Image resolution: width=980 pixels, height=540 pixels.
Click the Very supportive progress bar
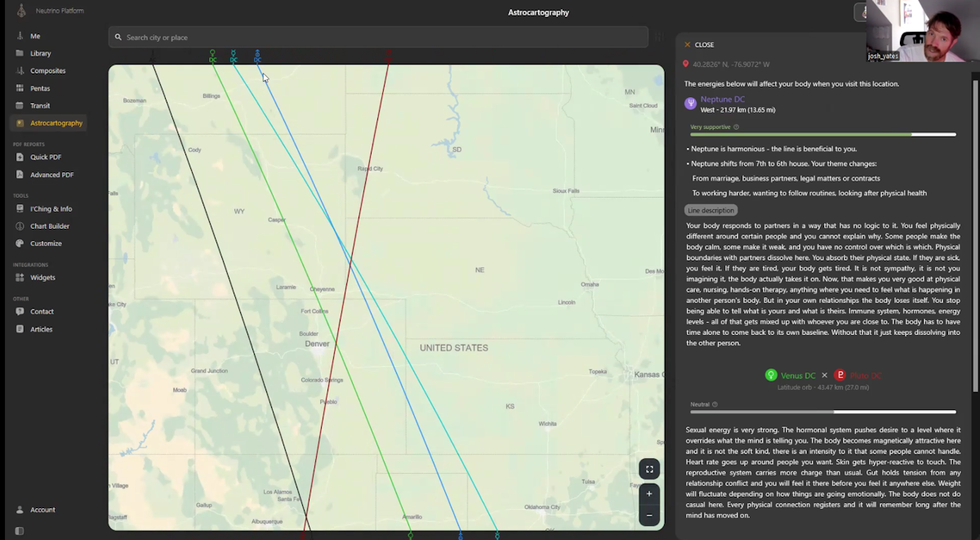(822, 134)
